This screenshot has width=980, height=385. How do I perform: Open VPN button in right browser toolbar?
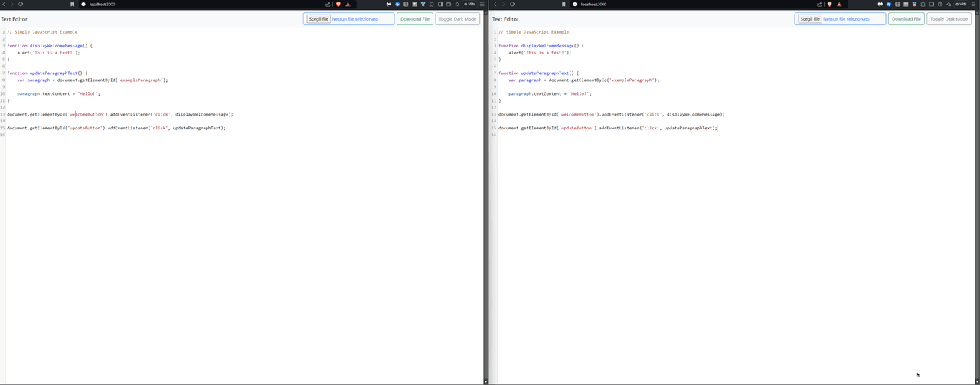click(x=962, y=4)
